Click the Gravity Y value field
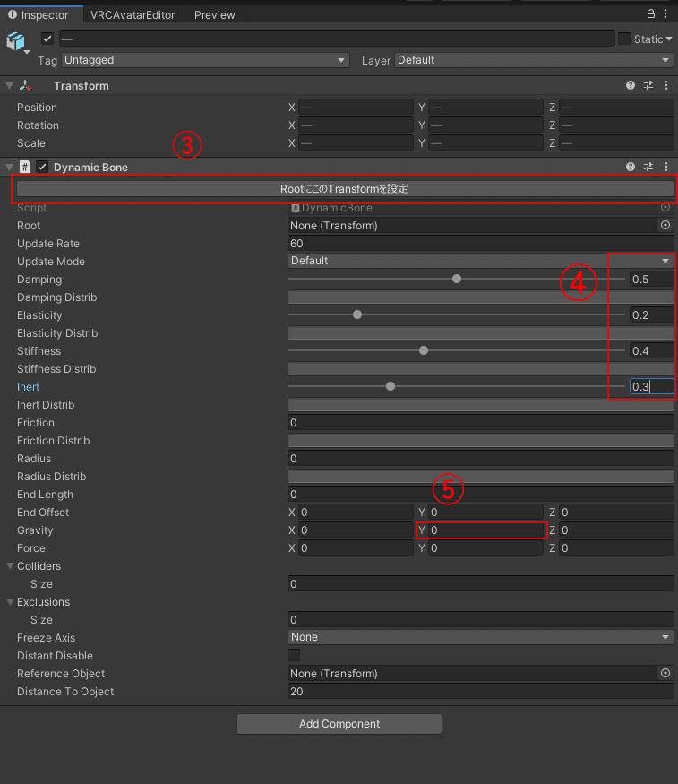The height and width of the screenshot is (784, 678). [x=485, y=530]
